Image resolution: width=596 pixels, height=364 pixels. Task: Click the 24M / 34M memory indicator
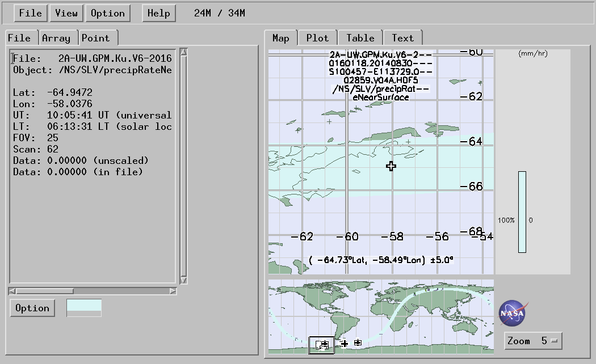point(219,13)
